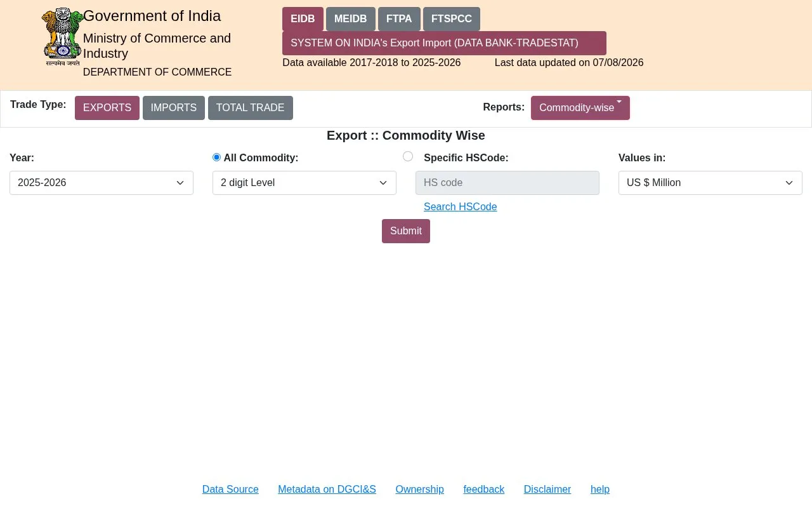
Task: Click the 'Year:' label
Action: [x=22, y=158]
